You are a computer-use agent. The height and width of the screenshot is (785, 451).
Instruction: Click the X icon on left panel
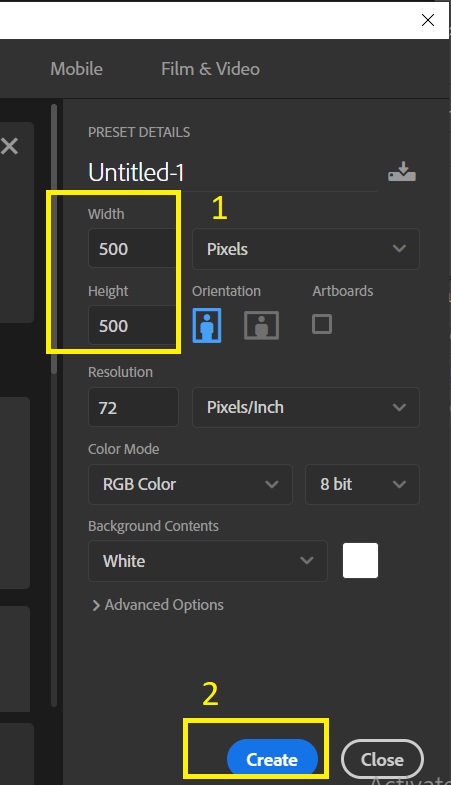click(10, 146)
